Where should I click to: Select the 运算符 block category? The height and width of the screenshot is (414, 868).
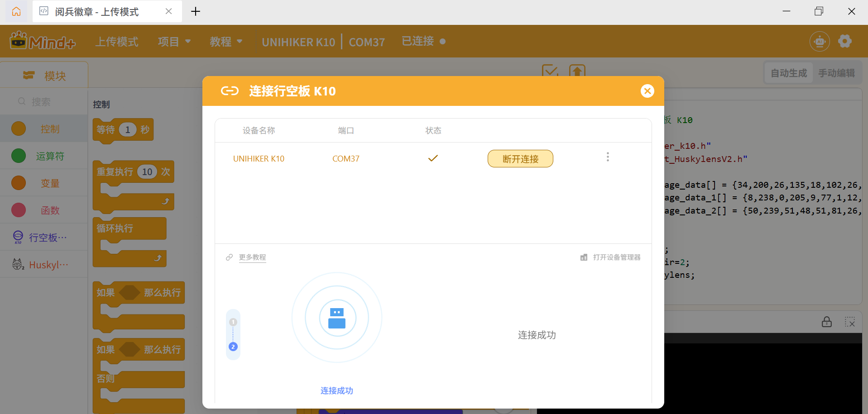[x=44, y=156]
